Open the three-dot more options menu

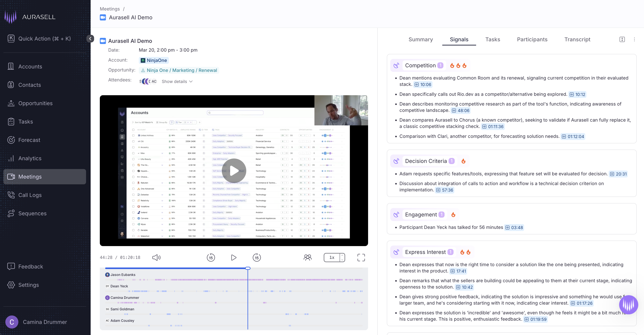coord(634,40)
